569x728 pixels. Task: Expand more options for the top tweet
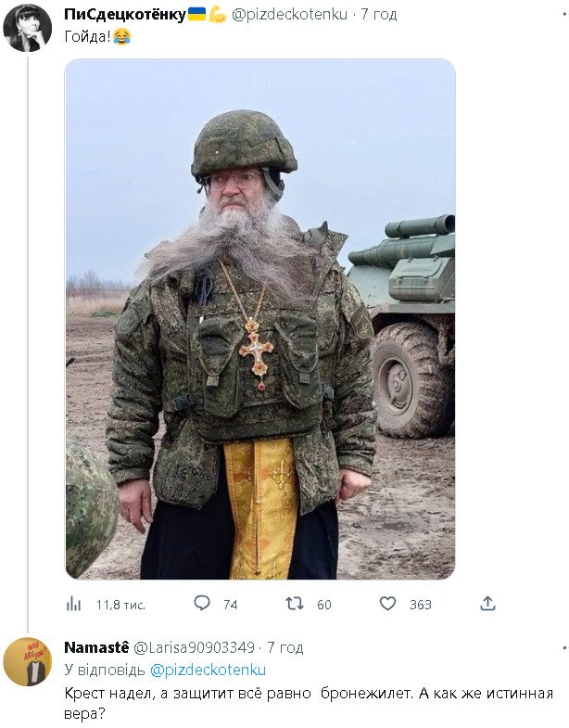coord(563,15)
